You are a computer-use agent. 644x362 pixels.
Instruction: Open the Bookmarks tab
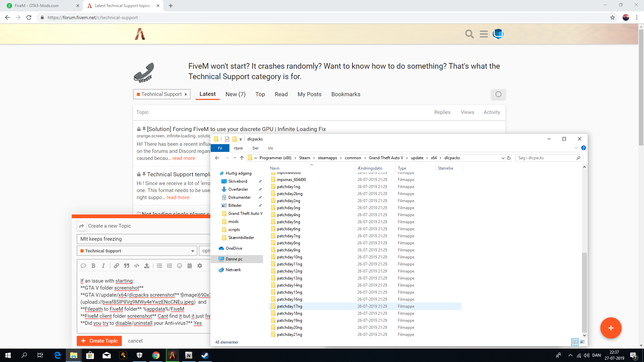[x=346, y=94]
